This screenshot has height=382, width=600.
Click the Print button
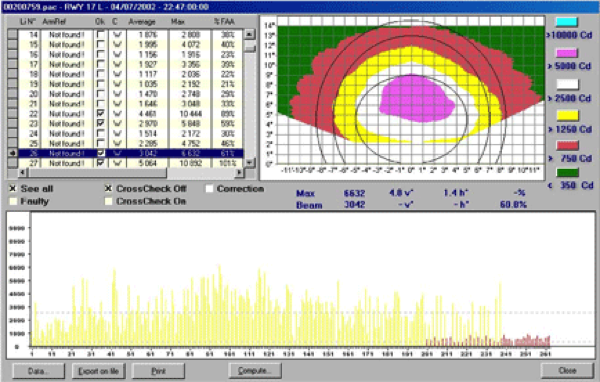click(158, 371)
